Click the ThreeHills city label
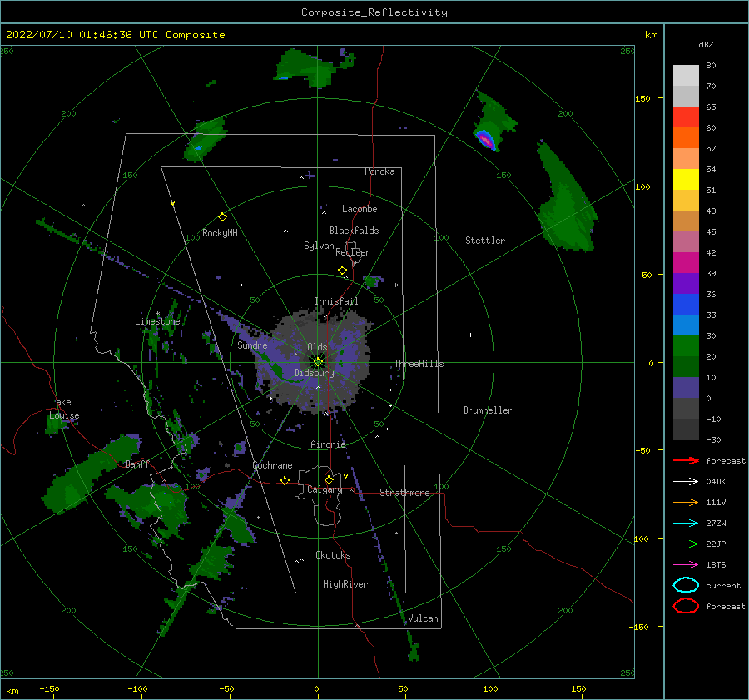 click(419, 364)
